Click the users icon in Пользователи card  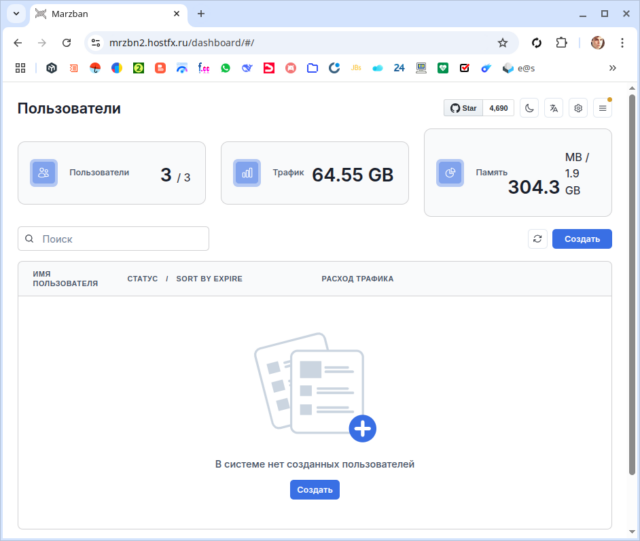(44, 173)
